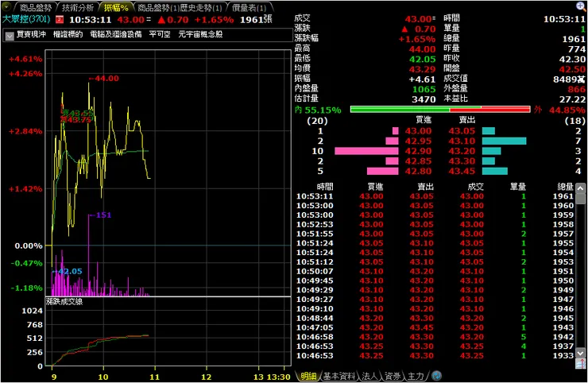The image size is (588, 383).
Task: Click the red icon beside 大眾控(3701)
Action: pos(60,20)
